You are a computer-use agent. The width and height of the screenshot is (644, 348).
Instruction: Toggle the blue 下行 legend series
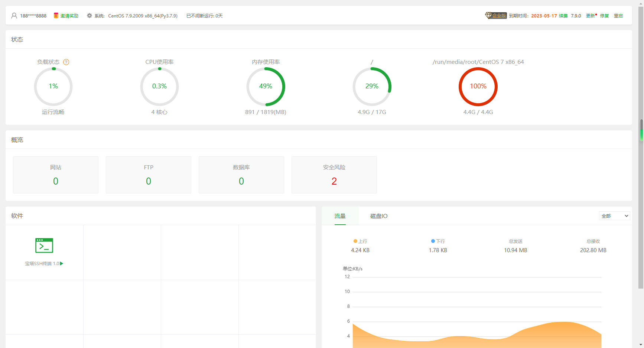pos(438,241)
